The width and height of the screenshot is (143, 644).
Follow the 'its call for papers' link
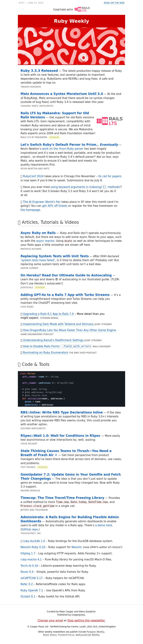point(110,176)
